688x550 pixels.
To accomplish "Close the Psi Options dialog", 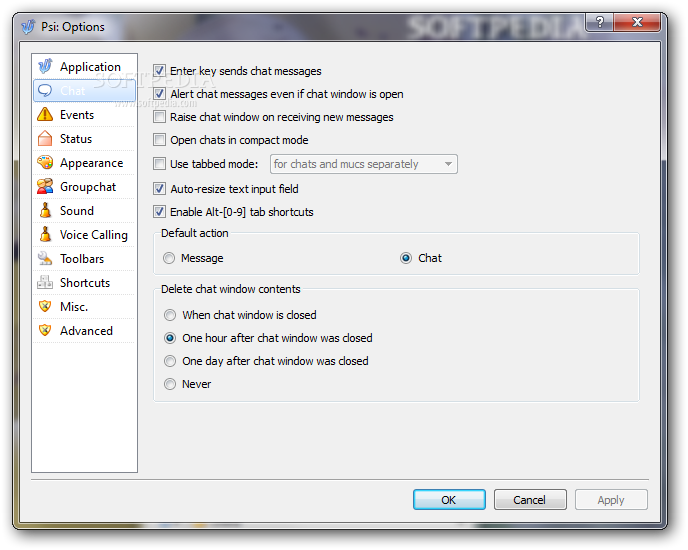I will (637, 22).
